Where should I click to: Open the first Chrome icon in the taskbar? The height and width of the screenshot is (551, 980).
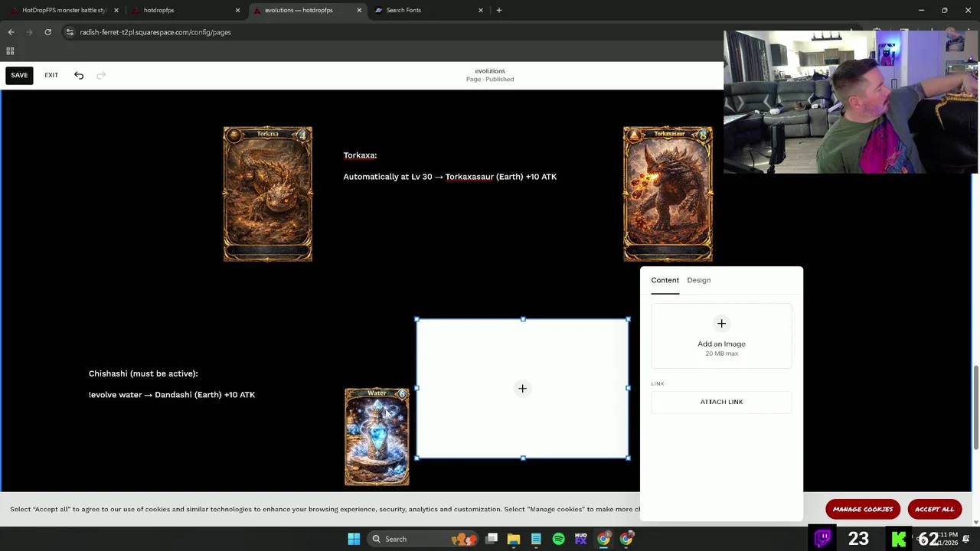[x=604, y=539]
